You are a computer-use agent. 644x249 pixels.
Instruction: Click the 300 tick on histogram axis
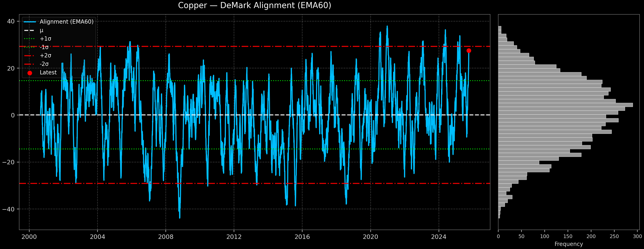pyautogui.click(x=637, y=236)
